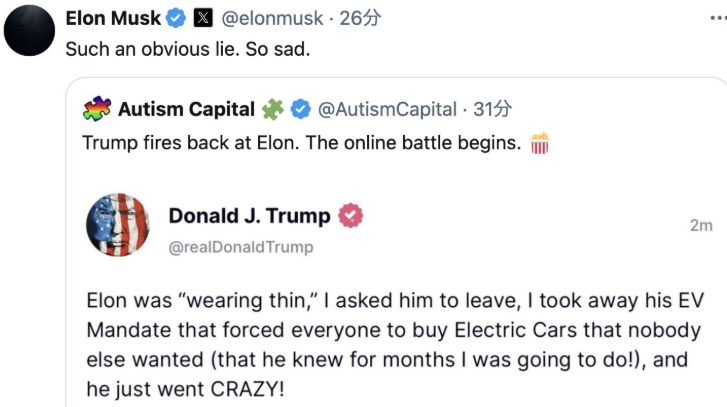Click Donald J. Trump's flag avatar
Image resolution: width=727 pixels, height=407 pixels.
118,225
